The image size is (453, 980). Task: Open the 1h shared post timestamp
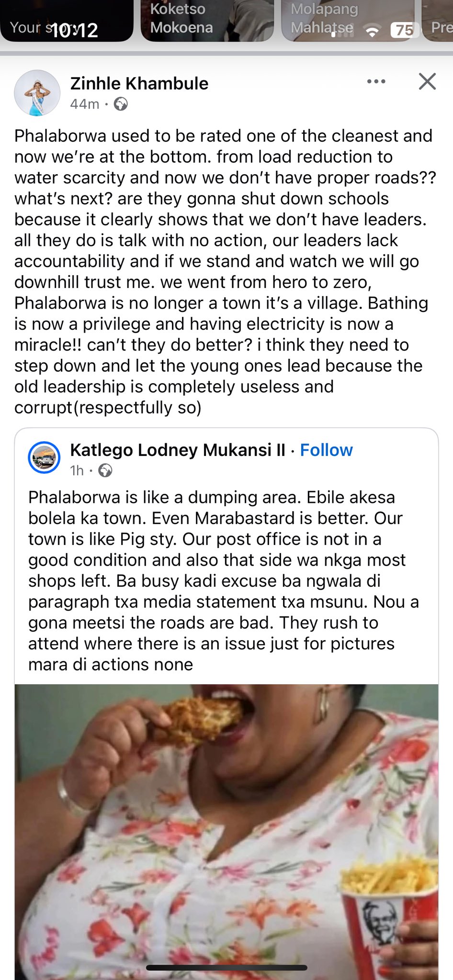77,471
